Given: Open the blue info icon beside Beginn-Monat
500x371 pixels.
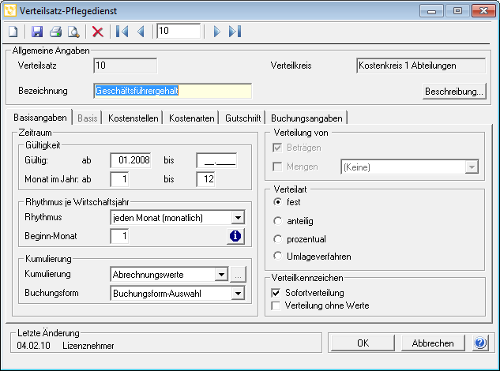Looking at the screenshot, I should click(x=236, y=236).
